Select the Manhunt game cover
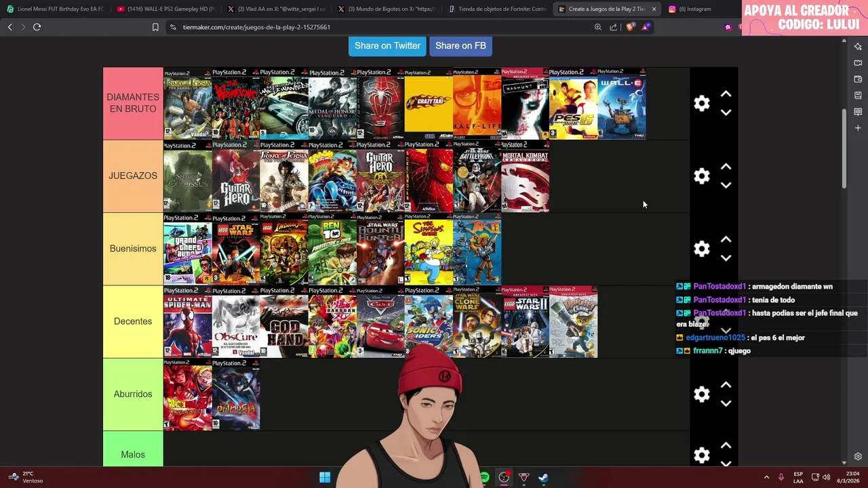The image size is (868, 488). tap(525, 103)
